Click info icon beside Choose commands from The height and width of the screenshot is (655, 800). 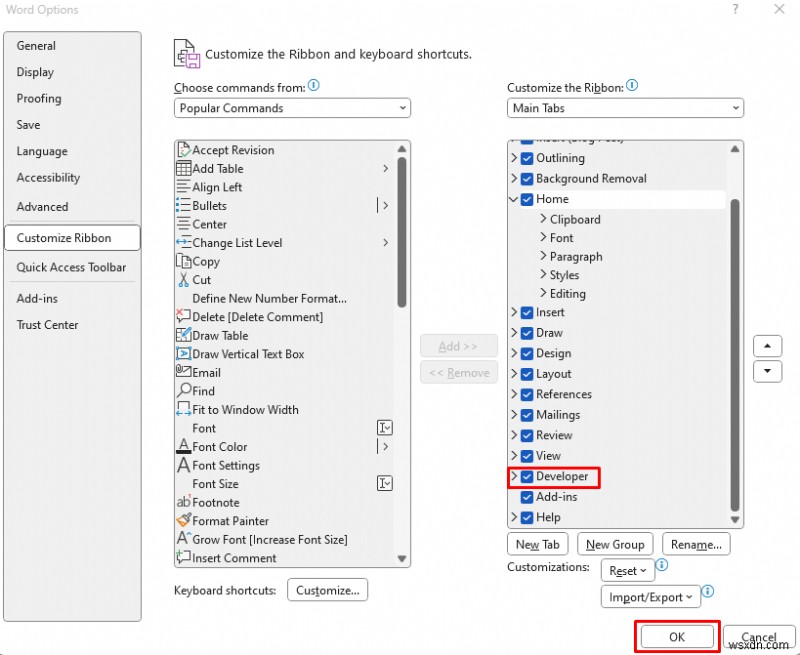pyautogui.click(x=314, y=86)
